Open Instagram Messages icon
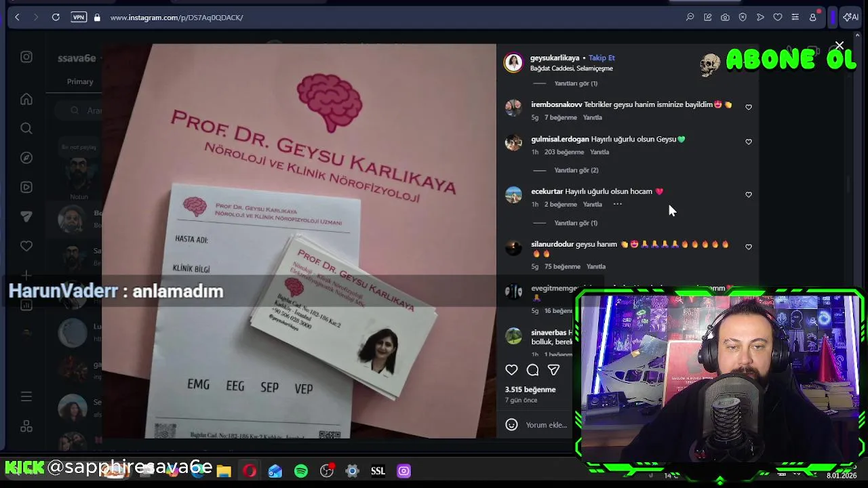The height and width of the screenshot is (488, 868). tap(26, 216)
